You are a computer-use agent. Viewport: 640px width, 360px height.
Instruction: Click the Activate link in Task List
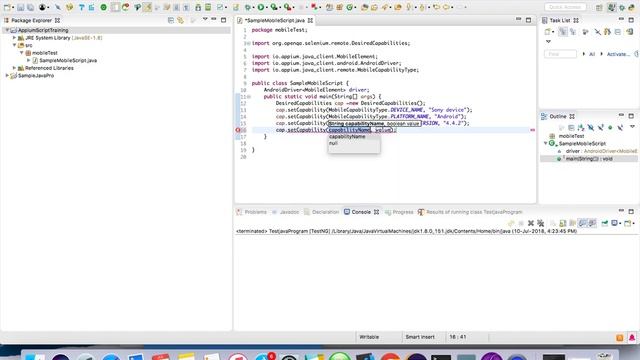(x=618, y=54)
